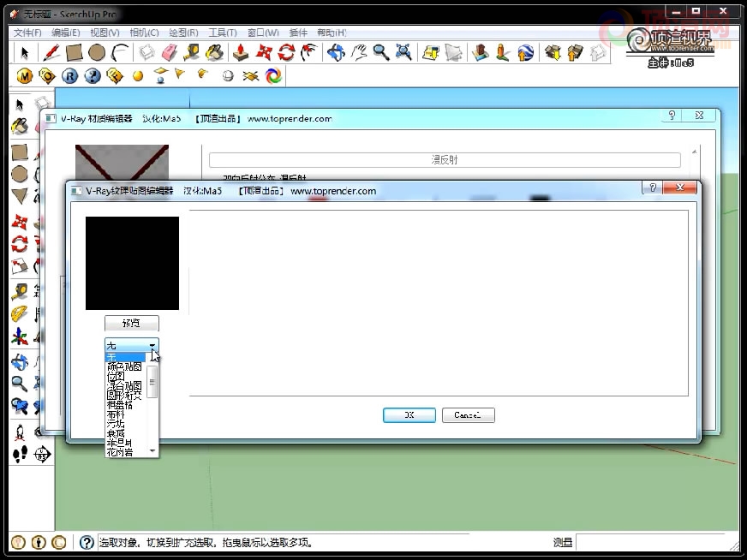This screenshot has width=747, height=560.
Task: Click the Axes tool in left toolbar
Action: point(20,337)
